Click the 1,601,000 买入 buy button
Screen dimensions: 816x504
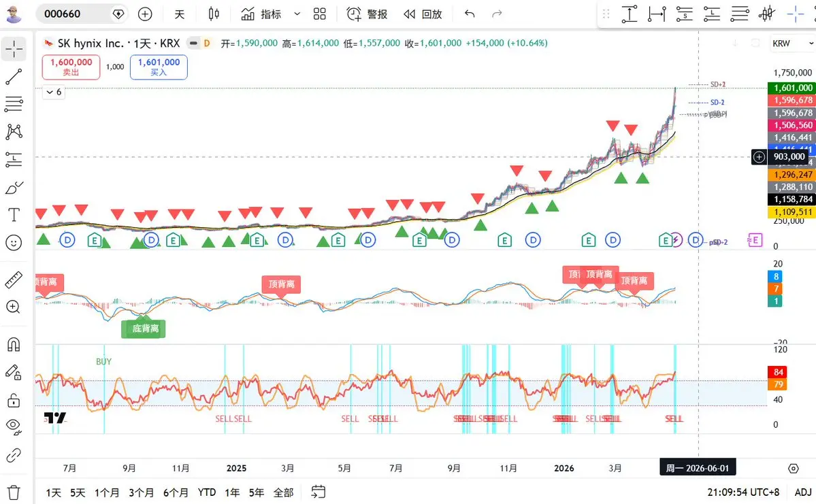pos(159,67)
